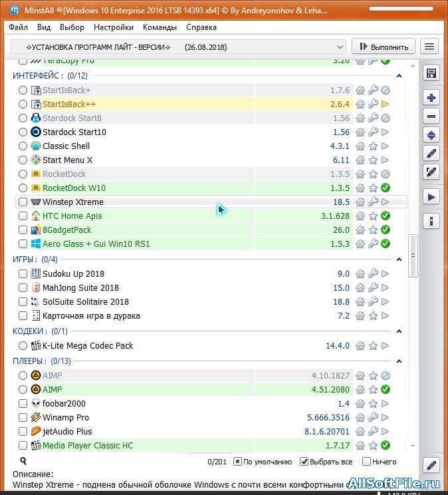Toggle the Ничего checkbox
The height and width of the screenshot is (495, 448).
[366, 462]
